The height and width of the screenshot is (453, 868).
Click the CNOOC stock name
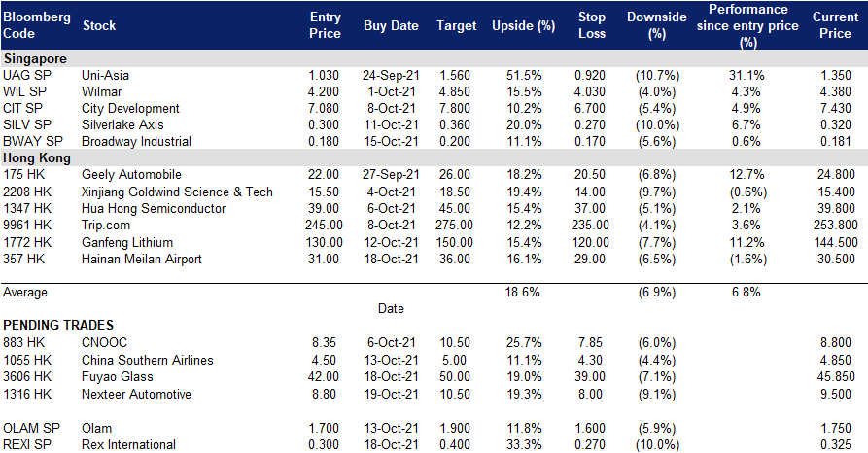point(104,343)
